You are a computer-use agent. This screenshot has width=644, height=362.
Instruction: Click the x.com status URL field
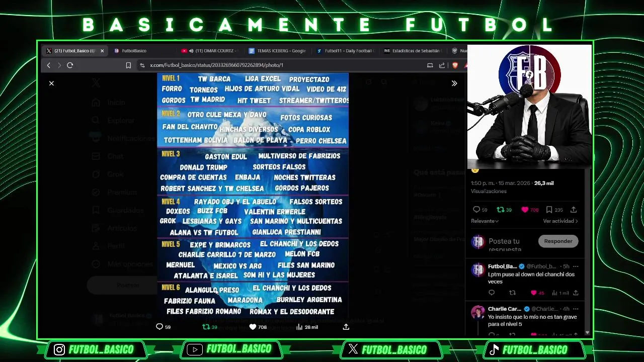pos(216,65)
